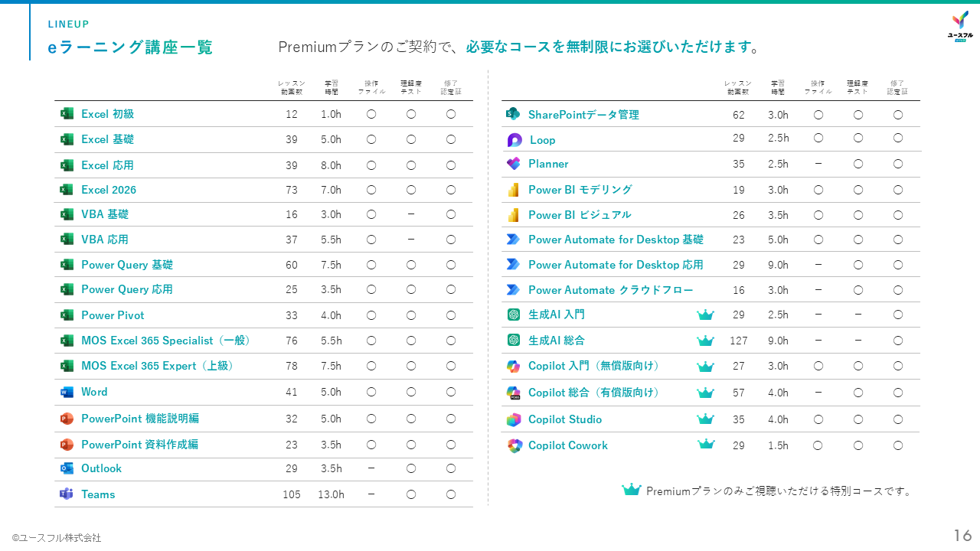Click the ユースフル logo at the top right
Image resolution: width=980 pixels, height=551 pixels.
[960, 27]
